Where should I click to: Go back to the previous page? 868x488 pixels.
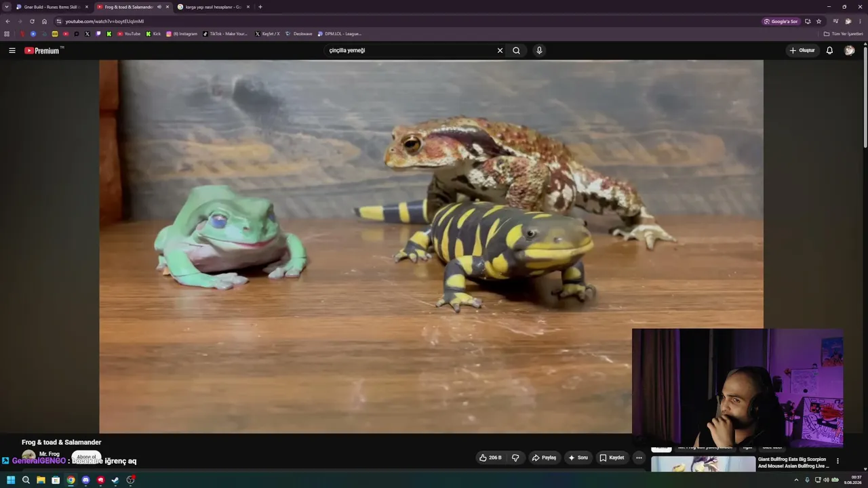(7, 21)
